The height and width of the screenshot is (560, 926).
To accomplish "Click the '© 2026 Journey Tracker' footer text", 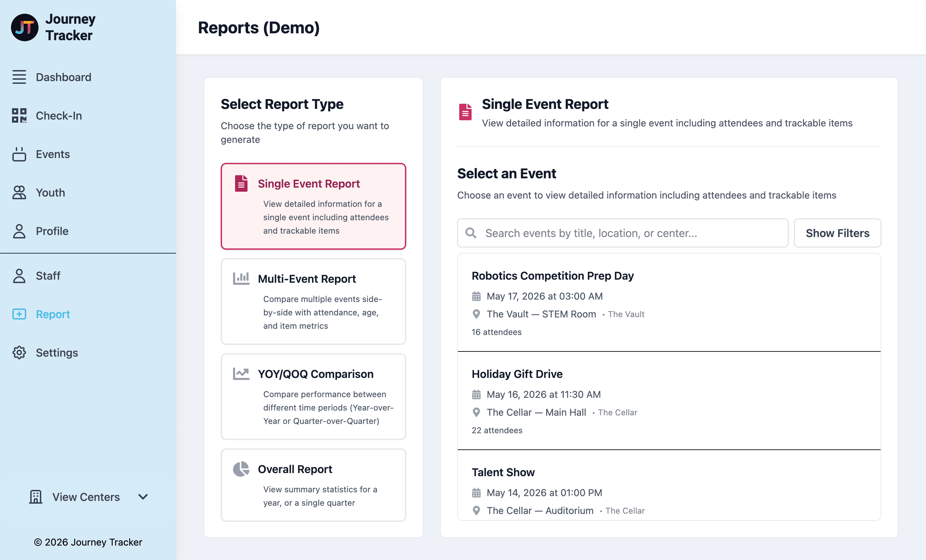I will tap(88, 542).
